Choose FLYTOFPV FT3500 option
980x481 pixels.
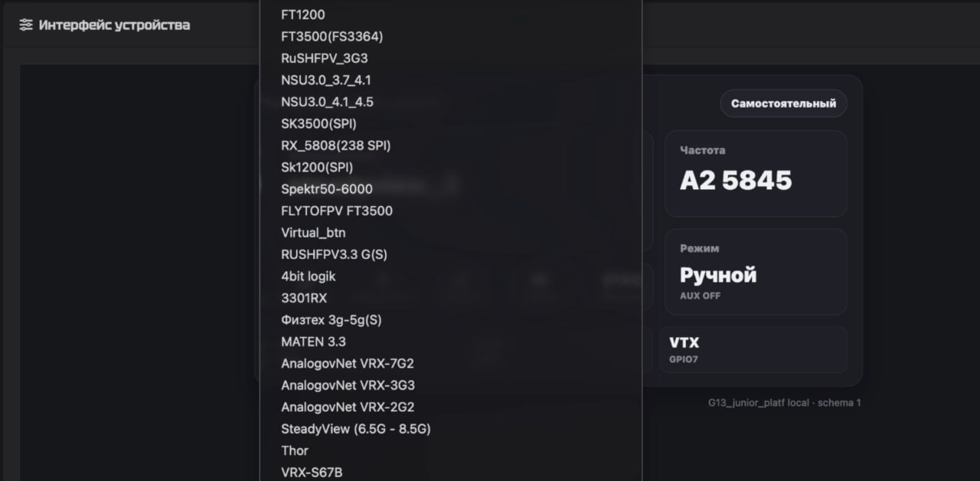451,211
